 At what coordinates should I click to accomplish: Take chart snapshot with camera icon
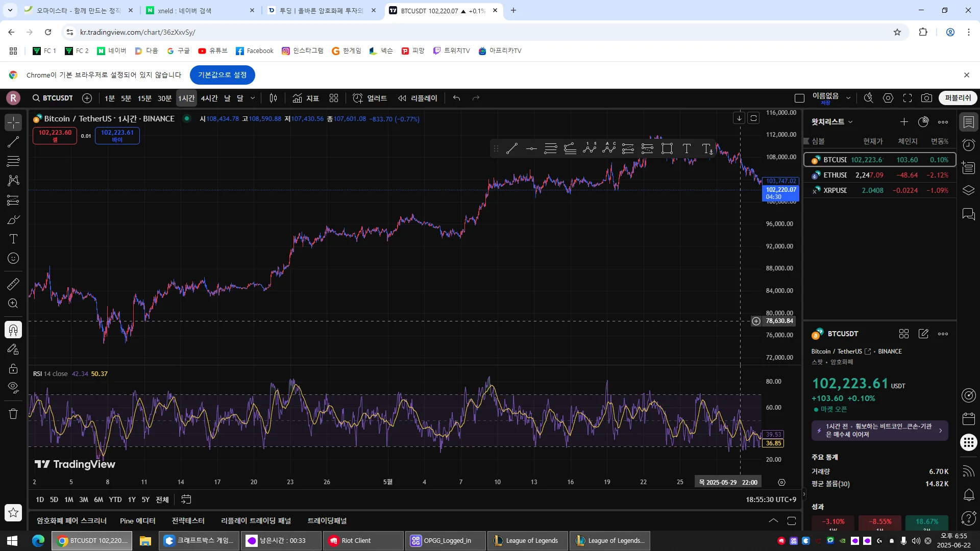pos(926,98)
